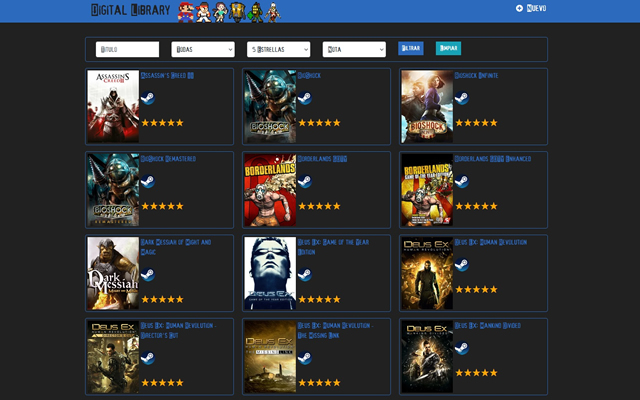Image resolution: width=640 pixels, height=400 pixels.
Task: Select the Director's Cut cover art
Action: click(113, 357)
